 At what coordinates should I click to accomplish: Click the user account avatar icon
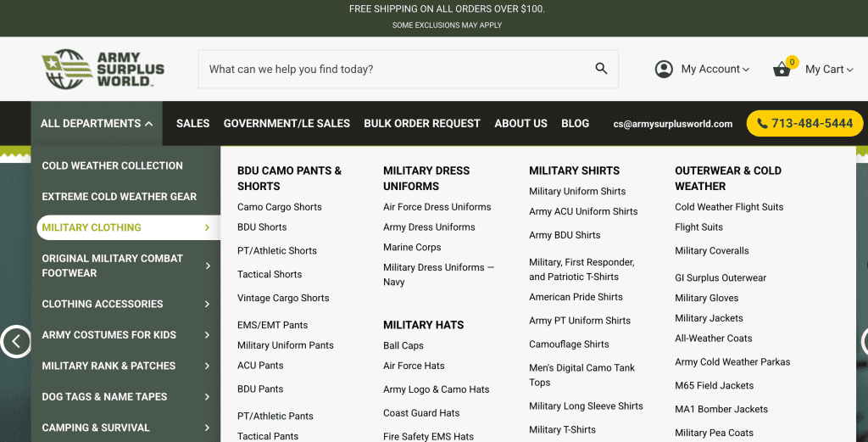[x=664, y=70]
